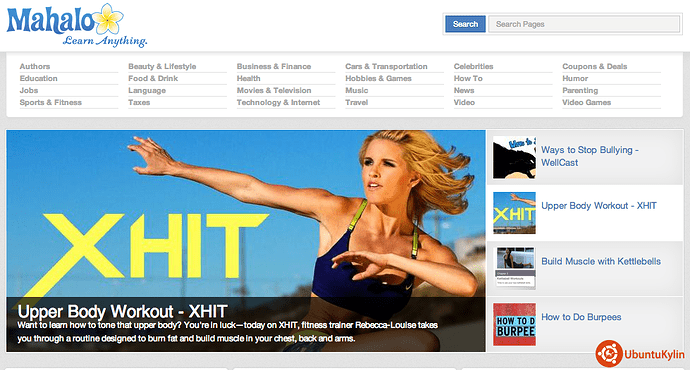Open 'Ways to Stop Bullying - WellCast' link
The width and height of the screenshot is (690, 370).
pyautogui.click(x=590, y=156)
